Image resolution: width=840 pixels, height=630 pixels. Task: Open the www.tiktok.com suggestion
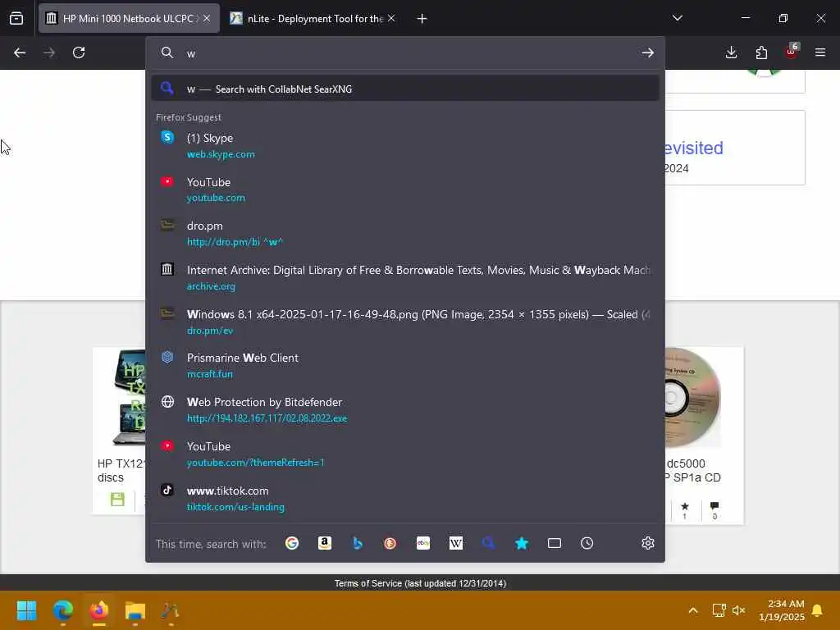(405, 498)
